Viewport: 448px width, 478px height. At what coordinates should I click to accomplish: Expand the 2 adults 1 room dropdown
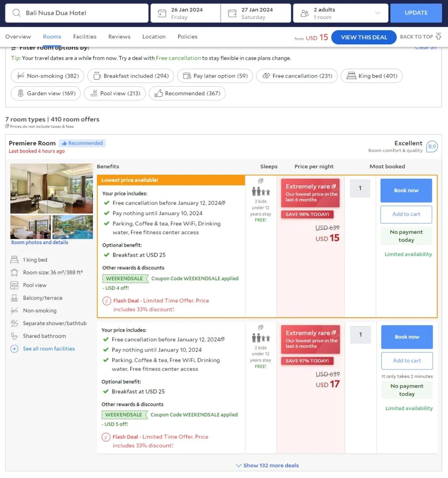click(340, 13)
